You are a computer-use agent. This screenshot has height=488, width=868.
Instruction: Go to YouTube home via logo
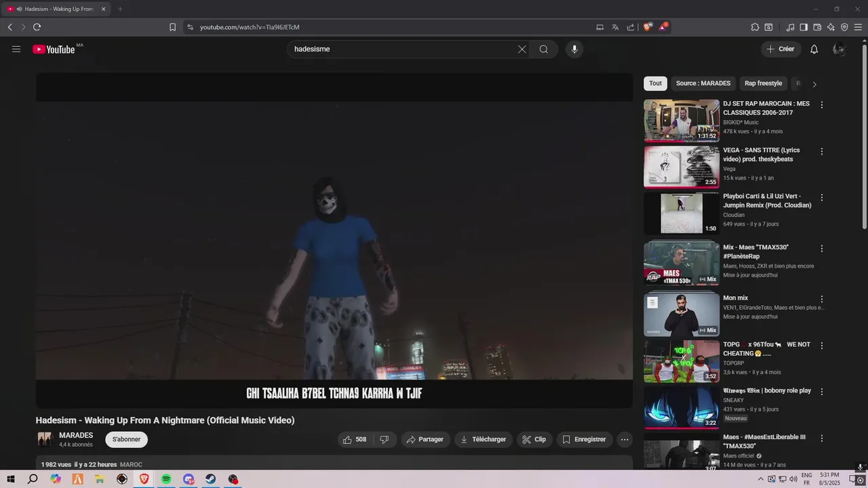click(54, 49)
